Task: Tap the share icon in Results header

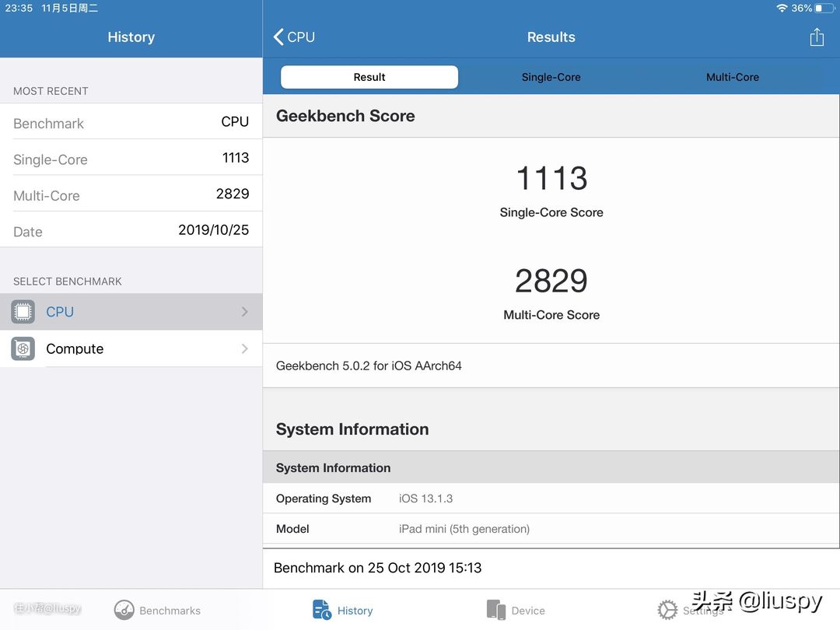Action: (x=816, y=37)
